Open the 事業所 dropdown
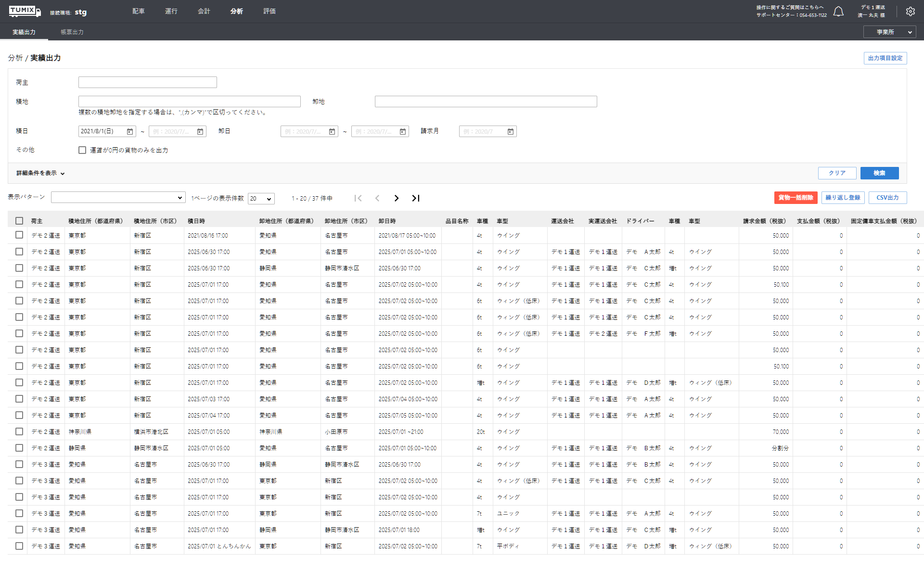The width and height of the screenshot is (924, 570). coord(889,32)
